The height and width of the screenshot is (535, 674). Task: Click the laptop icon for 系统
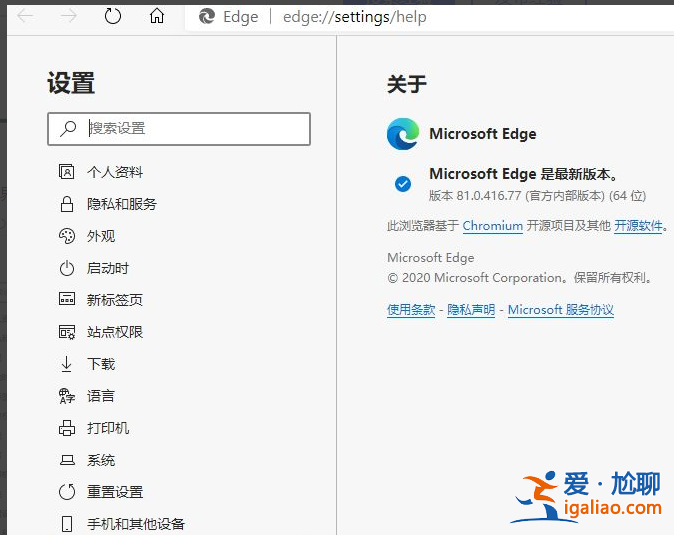[x=67, y=460]
